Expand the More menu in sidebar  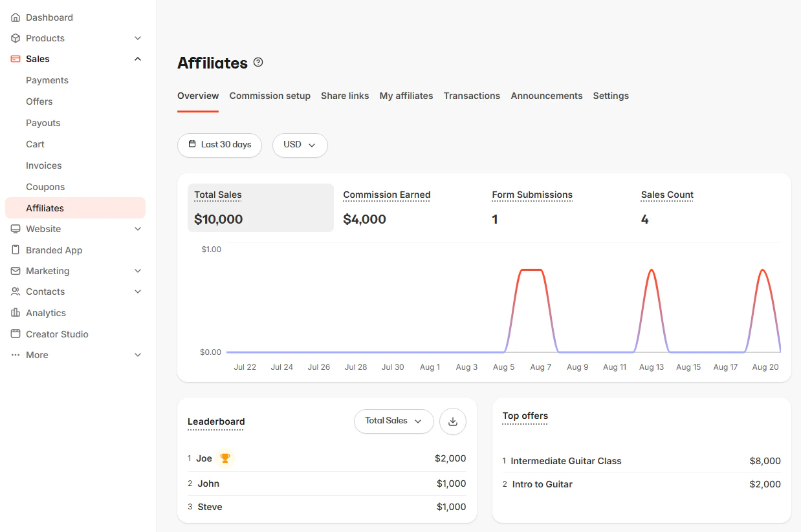137,355
